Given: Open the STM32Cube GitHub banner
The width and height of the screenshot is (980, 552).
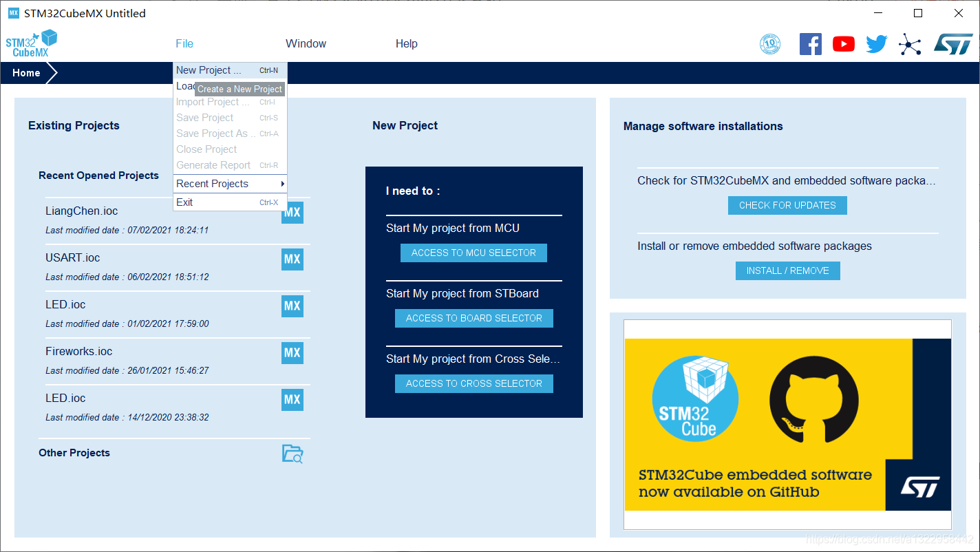Looking at the screenshot, I should (787, 425).
